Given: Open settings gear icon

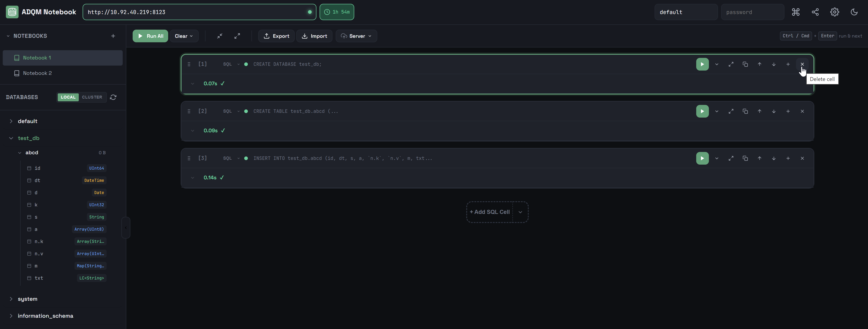Looking at the screenshot, I should click(x=834, y=12).
